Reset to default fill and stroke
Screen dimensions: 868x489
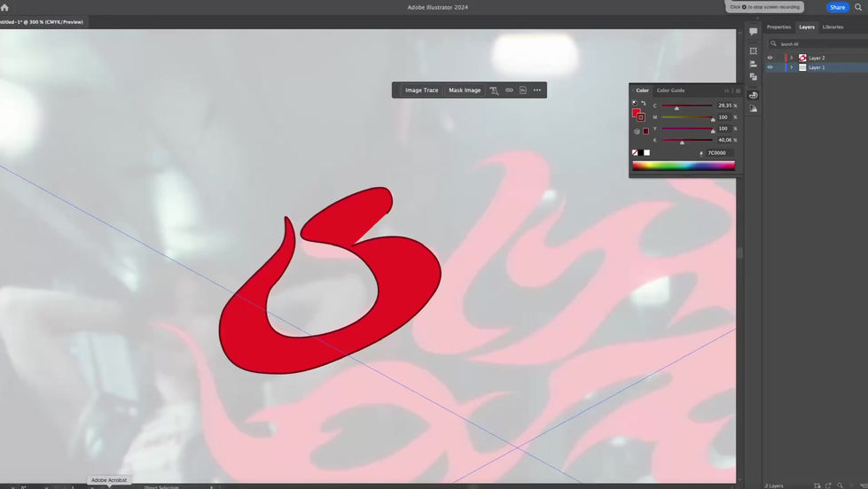pos(635,104)
